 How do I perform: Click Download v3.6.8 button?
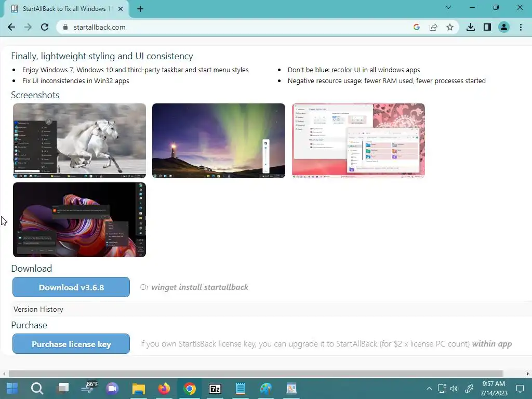coord(71,287)
